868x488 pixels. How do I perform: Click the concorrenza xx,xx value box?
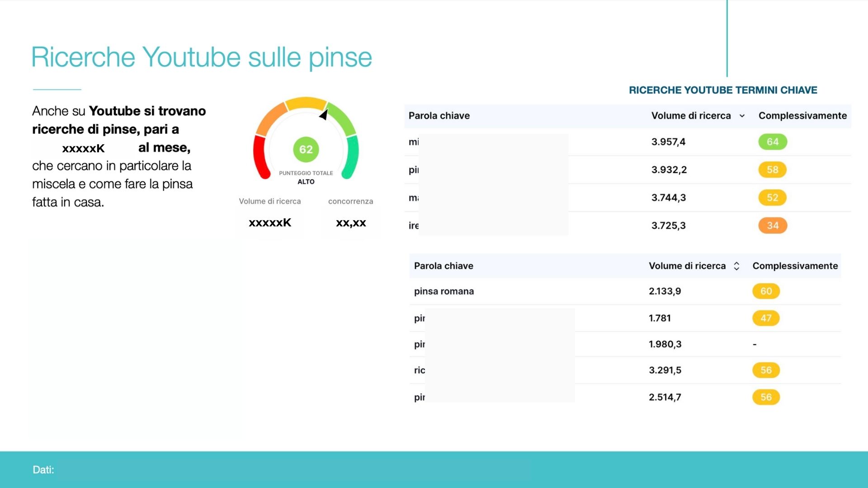[x=351, y=223]
